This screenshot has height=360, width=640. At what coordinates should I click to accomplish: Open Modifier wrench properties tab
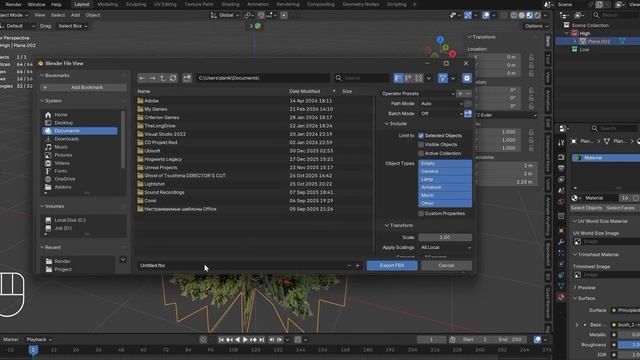pos(561,242)
